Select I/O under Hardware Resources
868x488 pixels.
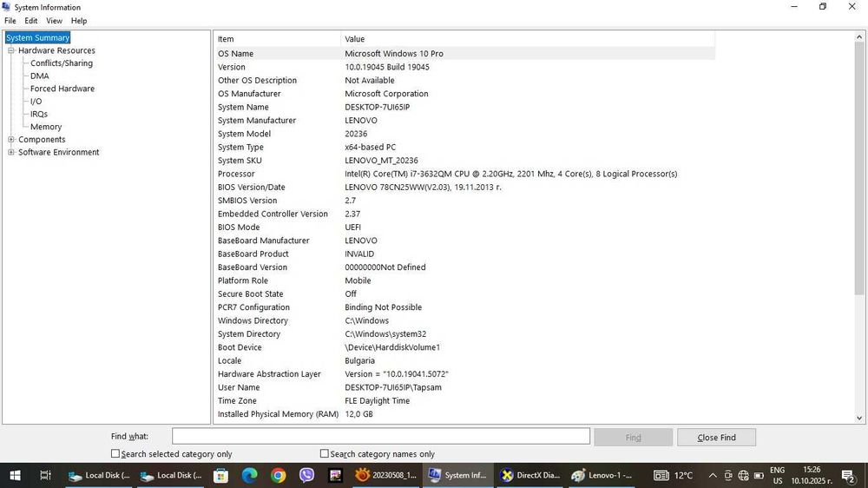pos(36,102)
